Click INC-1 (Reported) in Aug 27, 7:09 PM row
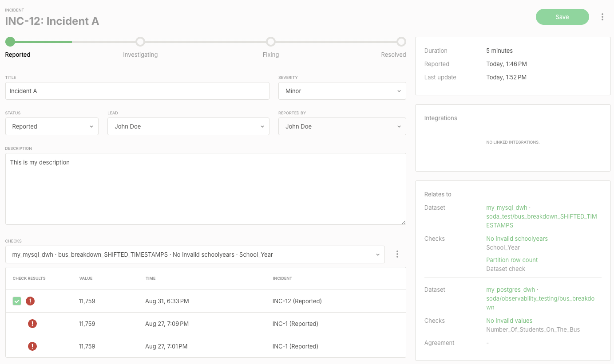The height and width of the screenshot is (364, 614). click(x=295, y=324)
